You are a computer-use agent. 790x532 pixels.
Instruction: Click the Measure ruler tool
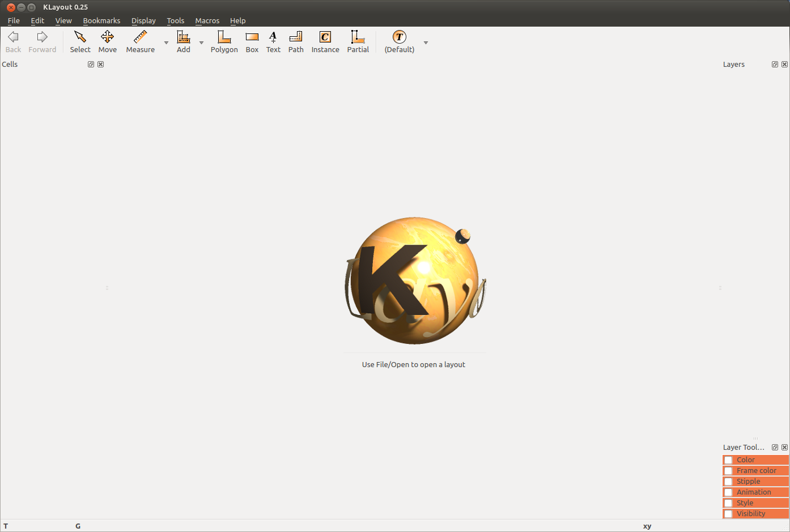point(140,42)
